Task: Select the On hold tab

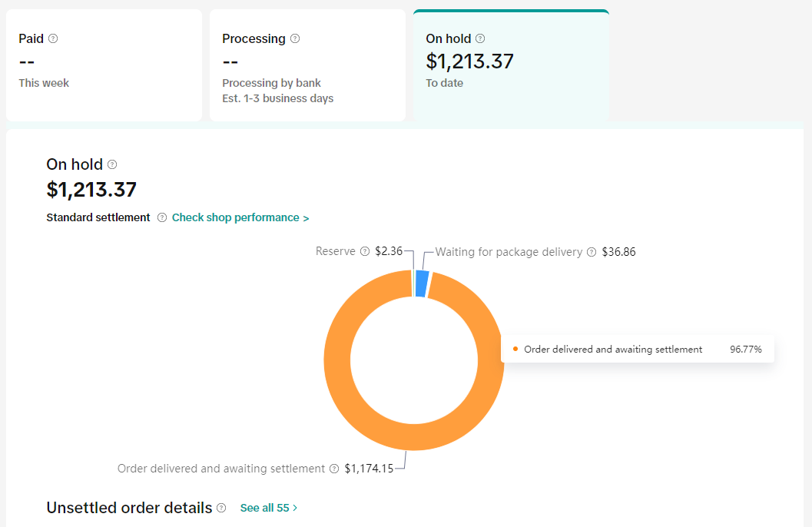Action: click(x=511, y=65)
